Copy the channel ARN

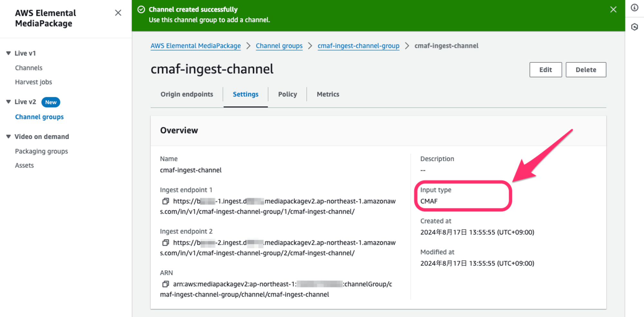pos(166,284)
